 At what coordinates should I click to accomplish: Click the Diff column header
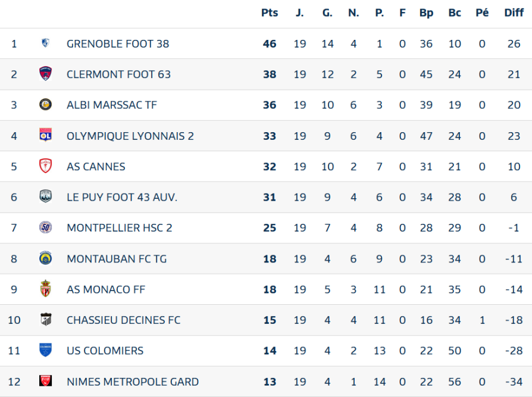pos(514,13)
